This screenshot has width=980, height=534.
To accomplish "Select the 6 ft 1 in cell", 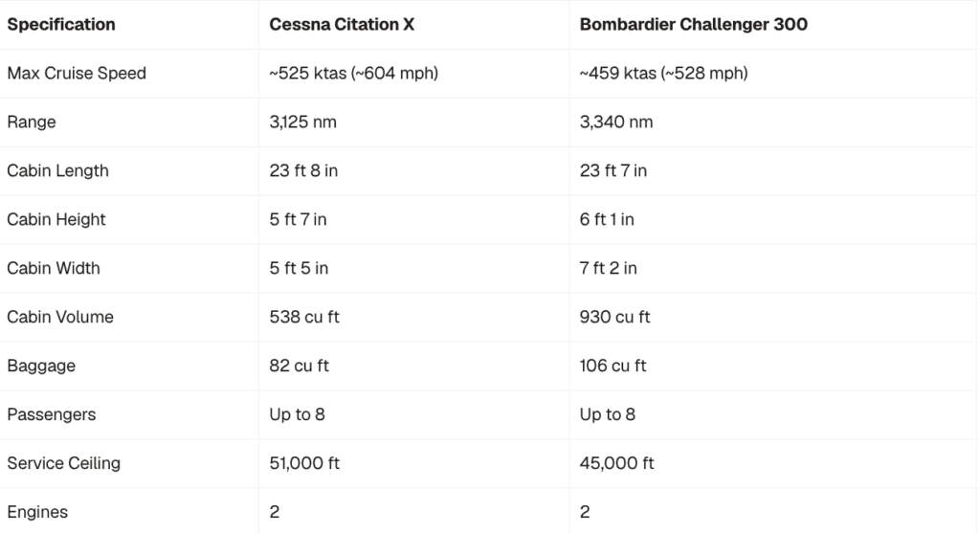I will [x=607, y=219].
